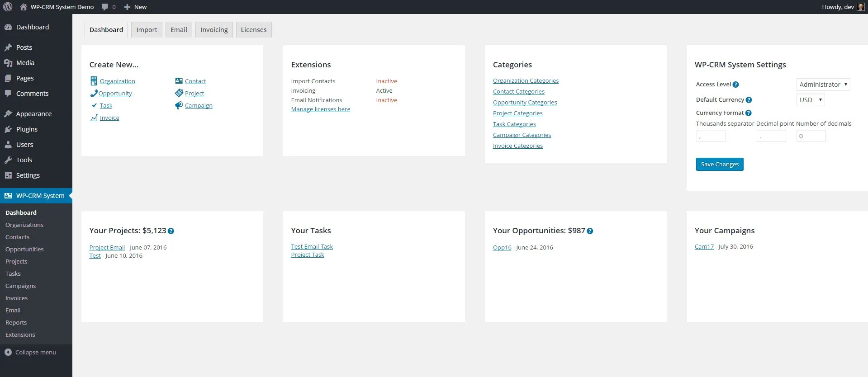Open Campaign Categories link

522,135
